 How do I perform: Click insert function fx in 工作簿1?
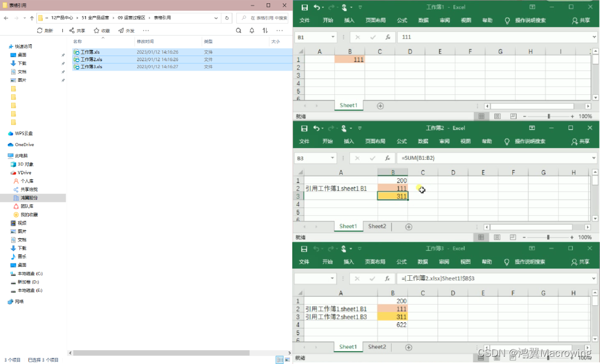(388, 37)
